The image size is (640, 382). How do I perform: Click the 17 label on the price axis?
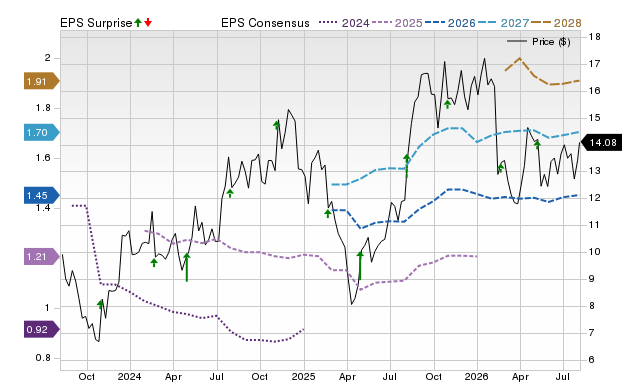pos(594,64)
